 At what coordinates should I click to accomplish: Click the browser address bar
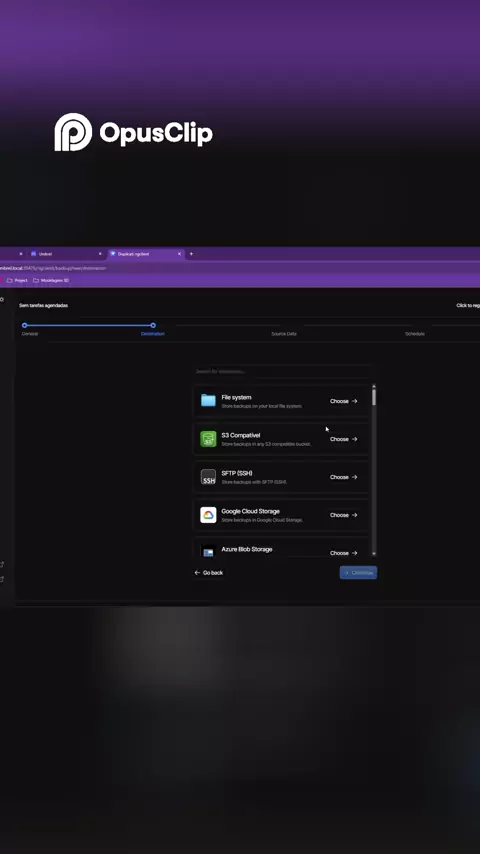point(240,268)
